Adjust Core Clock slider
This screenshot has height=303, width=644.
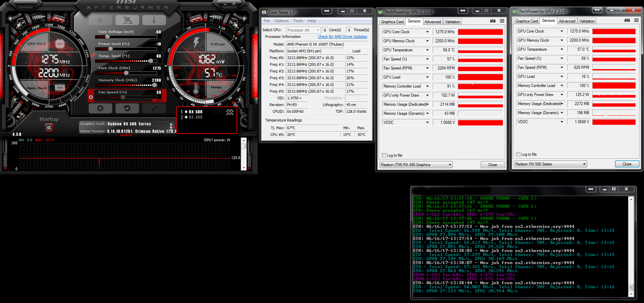[126, 73]
